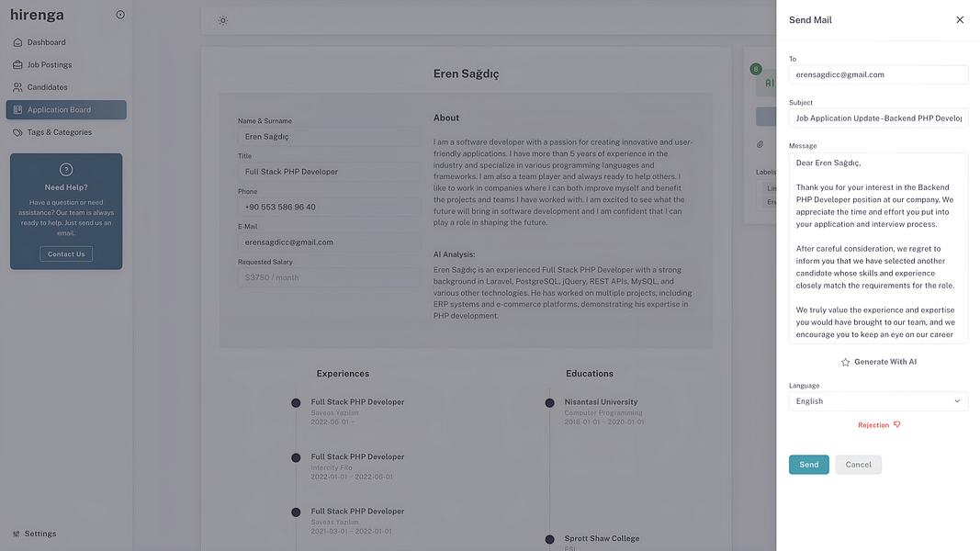Click the green notification badge showing 8
The height and width of the screenshot is (551, 980).
(x=756, y=70)
